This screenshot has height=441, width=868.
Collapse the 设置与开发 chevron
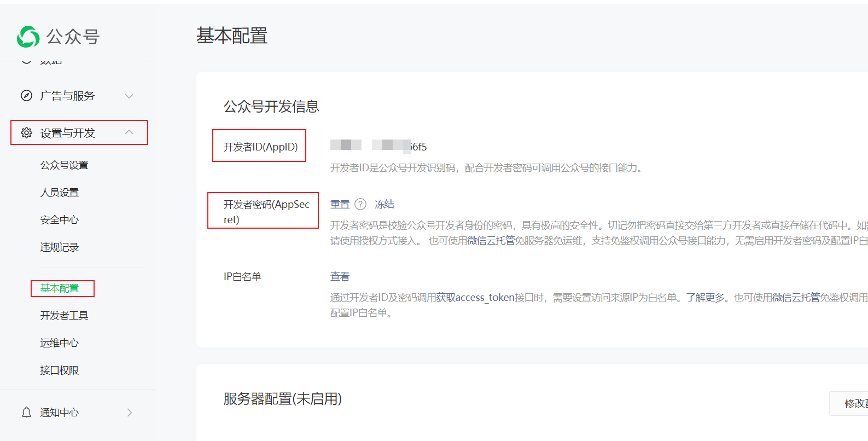pyautogui.click(x=129, y=132)
